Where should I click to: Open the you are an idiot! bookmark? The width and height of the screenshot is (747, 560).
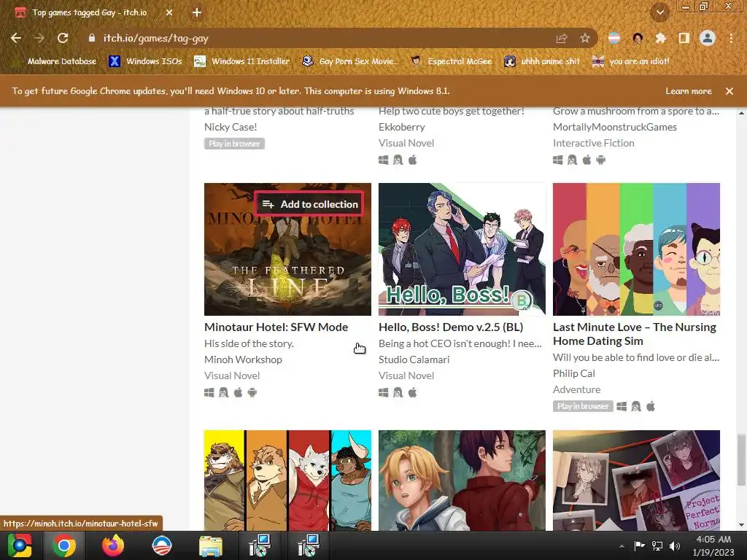631,61
